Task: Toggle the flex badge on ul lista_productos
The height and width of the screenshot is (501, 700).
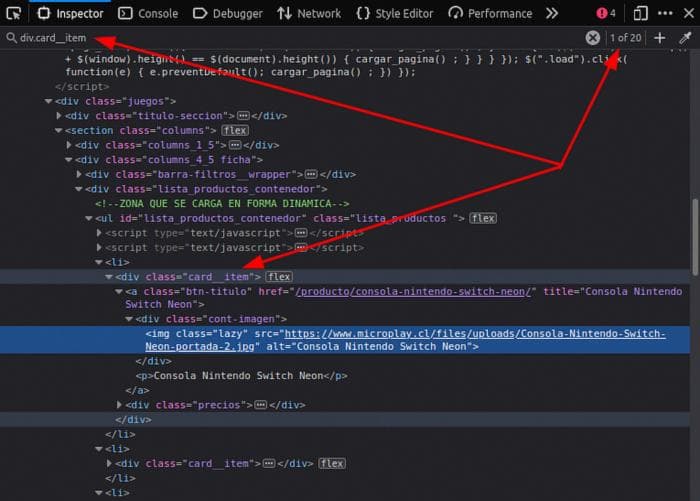Action: click(x=483, y=218)
